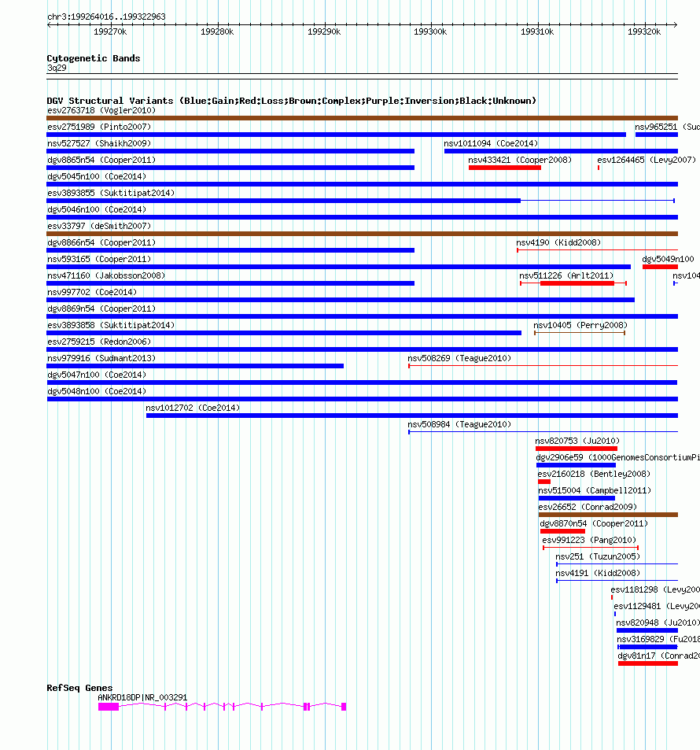Click the RefSeq Genes track title
The height and width of the screenshot is (750, 700).
click(x=79, y=688)
